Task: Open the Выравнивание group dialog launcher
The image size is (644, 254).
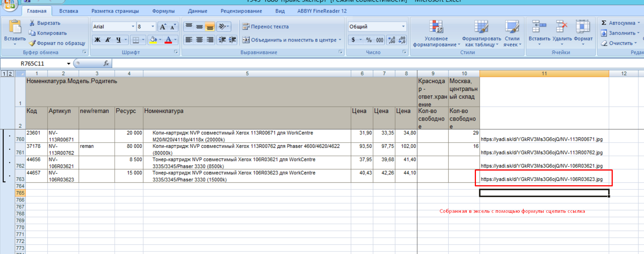Action: 340,52
